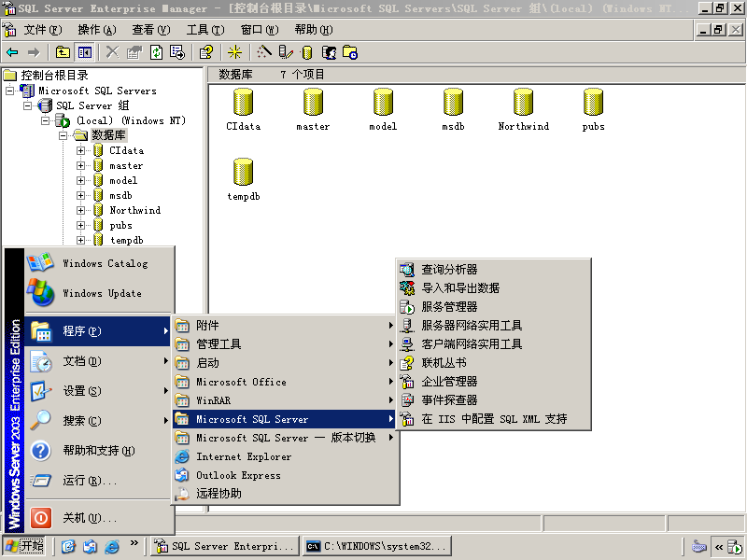Launch 企业管理器 from the submenu

[494, 382]
